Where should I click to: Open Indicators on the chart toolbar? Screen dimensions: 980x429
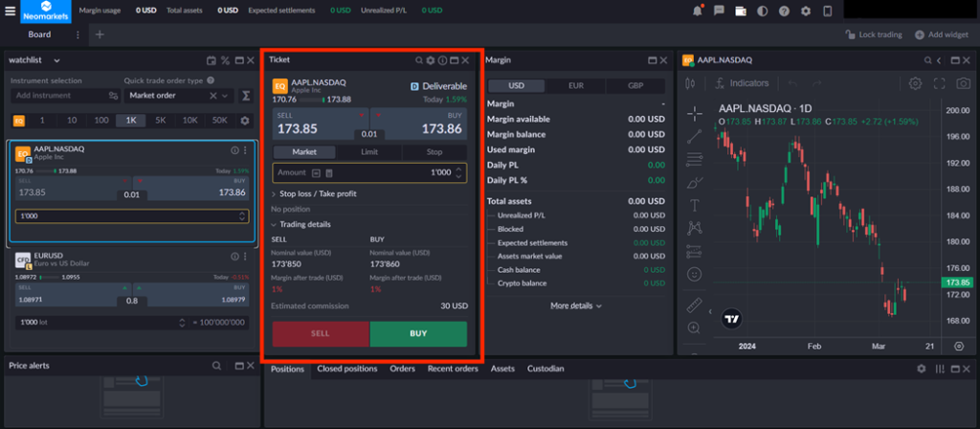click(742, 83)
